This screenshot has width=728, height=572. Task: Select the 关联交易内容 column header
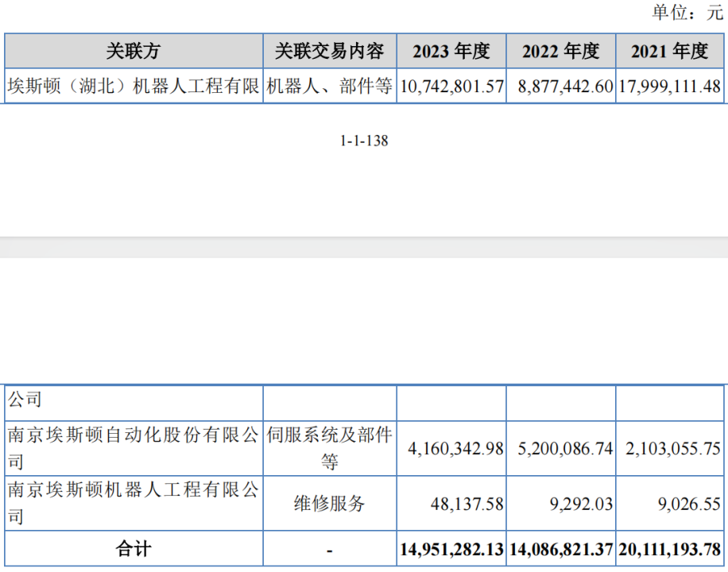(330, 51)
